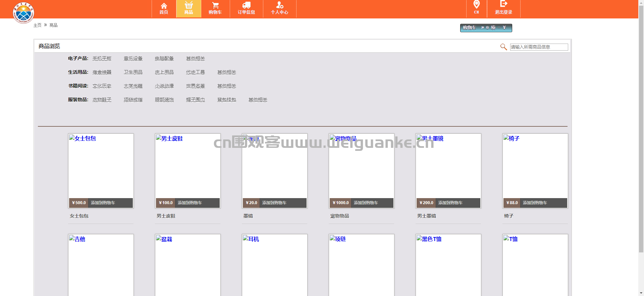Viewport: 644px width, 296px height.
Task: Select 背包挂包 category
Action: coord(227,100)
